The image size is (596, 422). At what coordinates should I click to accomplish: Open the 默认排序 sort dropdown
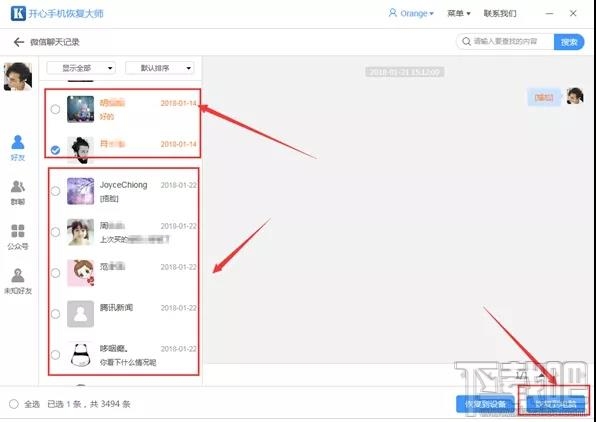(160, 68)
